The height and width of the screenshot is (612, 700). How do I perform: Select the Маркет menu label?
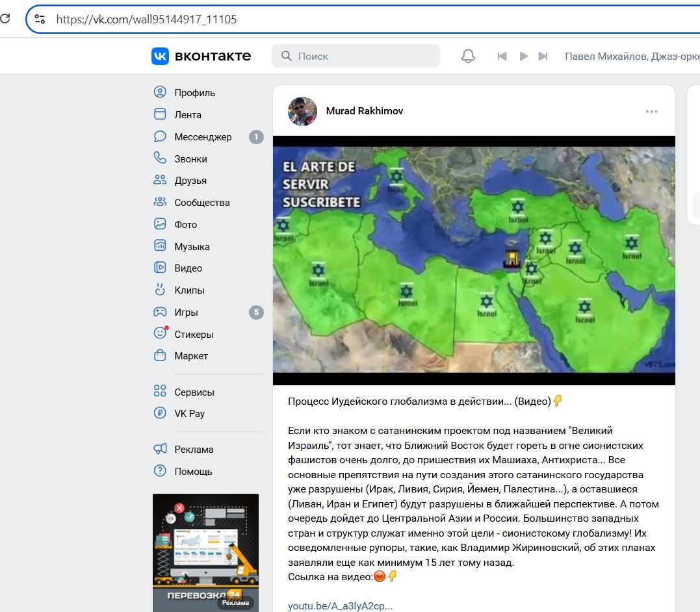(x=191, y=356)
